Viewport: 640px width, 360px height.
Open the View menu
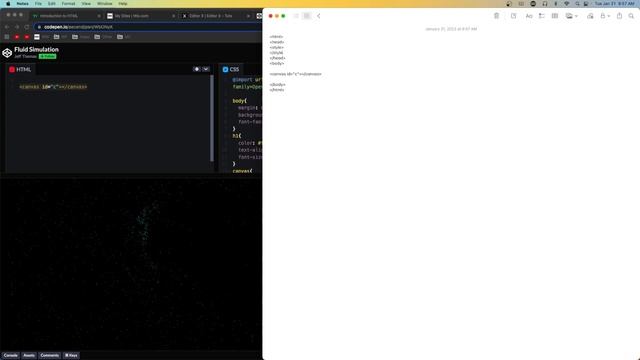[x=86, y=4]
